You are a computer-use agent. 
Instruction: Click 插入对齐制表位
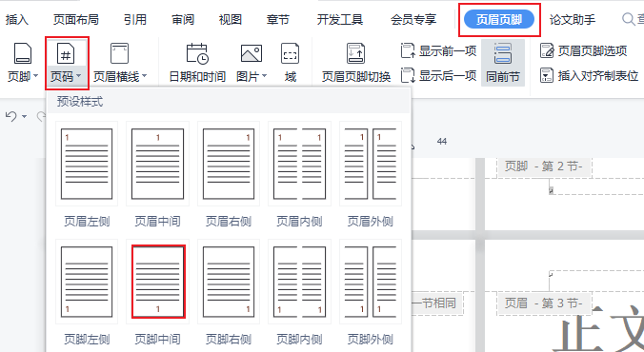point(589,75)
